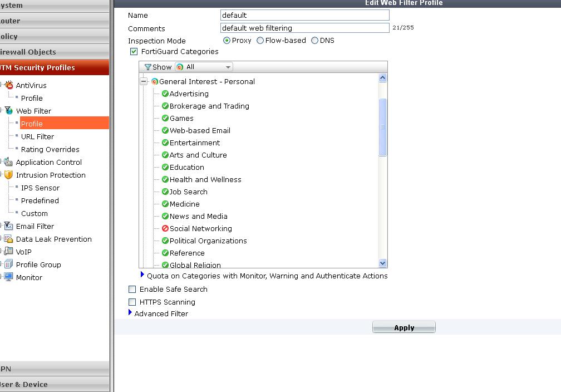Select Flow-based inspection mode

click(x=260, y=41)
